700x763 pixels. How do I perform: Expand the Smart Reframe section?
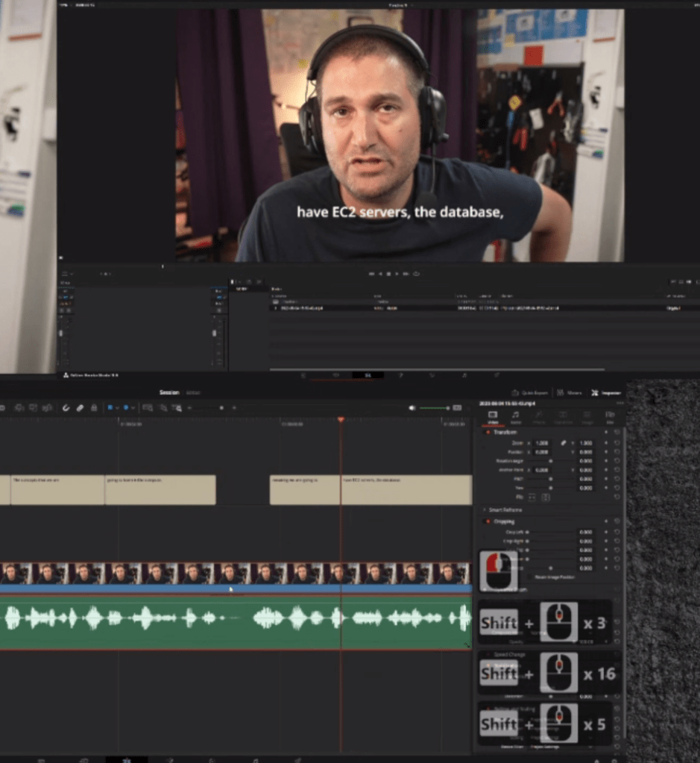pyautogui.click(x=485, y=510)
